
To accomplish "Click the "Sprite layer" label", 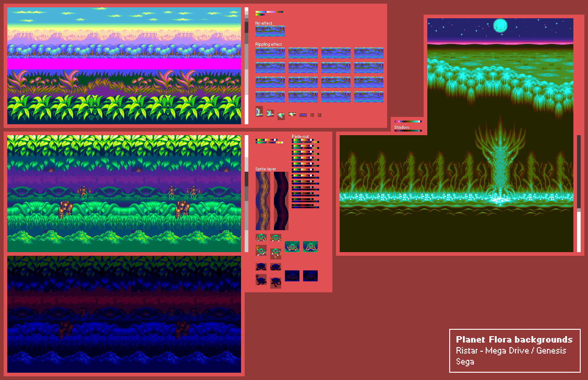I will click(x=266, y=169).
